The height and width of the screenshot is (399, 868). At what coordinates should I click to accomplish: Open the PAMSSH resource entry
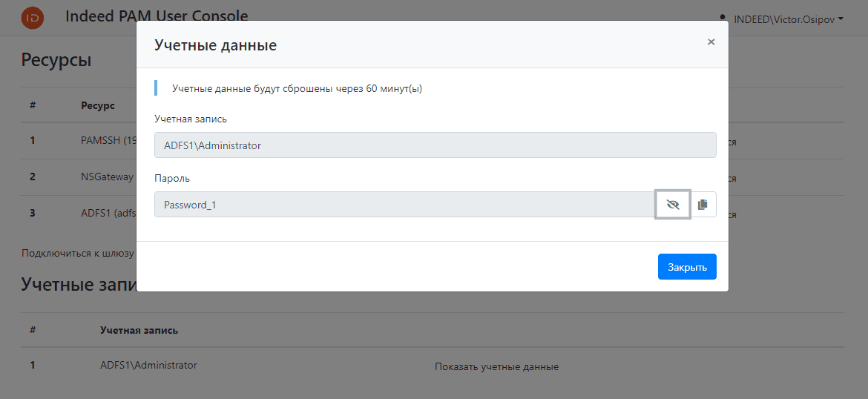[x=108, y=140]
